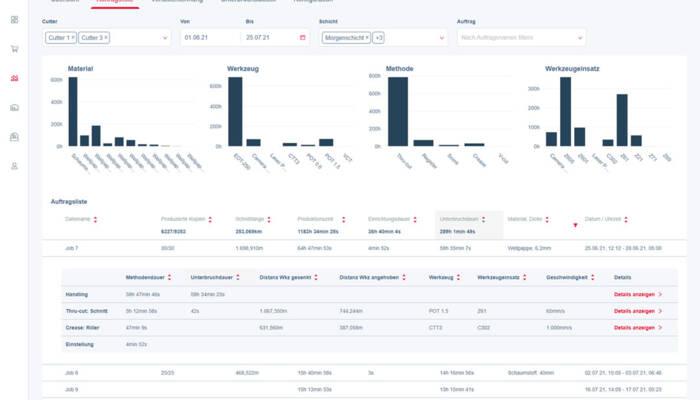700x400 pixels.
Task: Switch to the active red-underlined tab
Action: click(x=115, y=2)
